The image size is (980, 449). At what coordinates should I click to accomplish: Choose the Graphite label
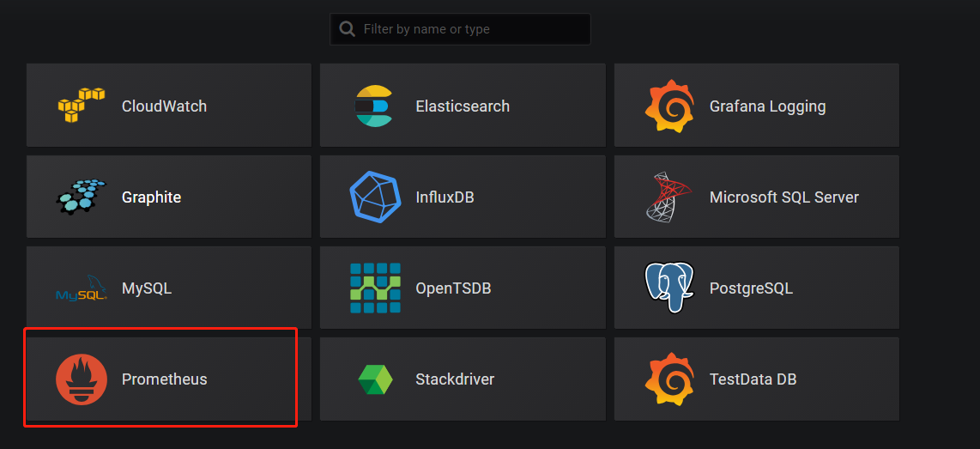click(151, 197)
